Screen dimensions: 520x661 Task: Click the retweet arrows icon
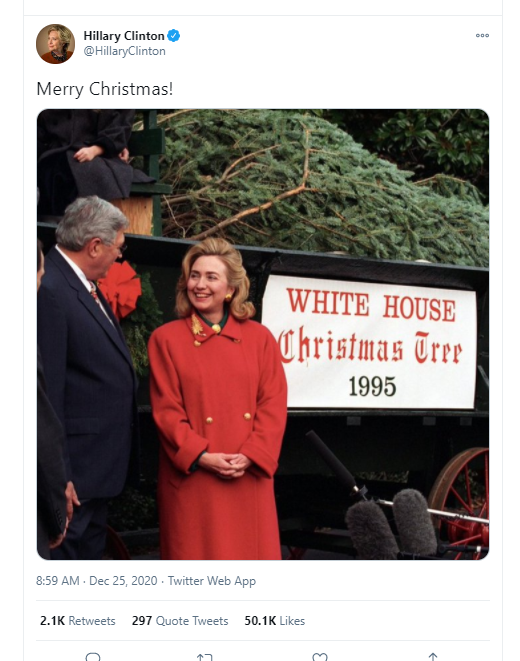205,657
